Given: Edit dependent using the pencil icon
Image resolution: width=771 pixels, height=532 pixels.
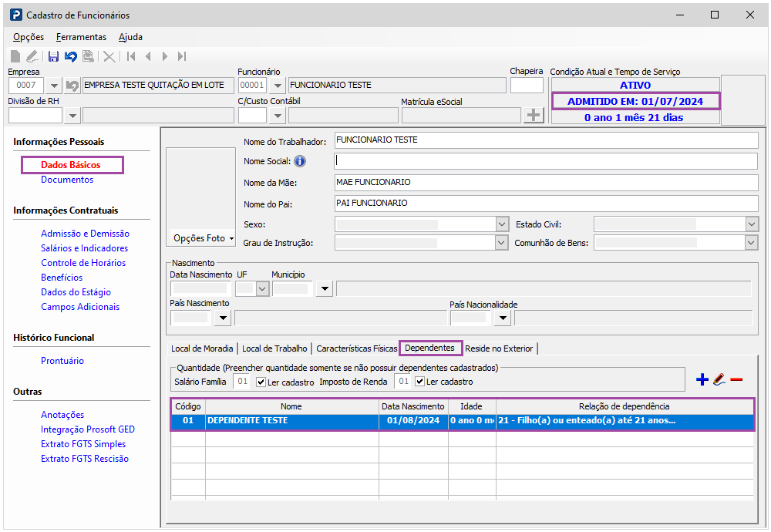Looking at the screenshot, I should (719, 379).
